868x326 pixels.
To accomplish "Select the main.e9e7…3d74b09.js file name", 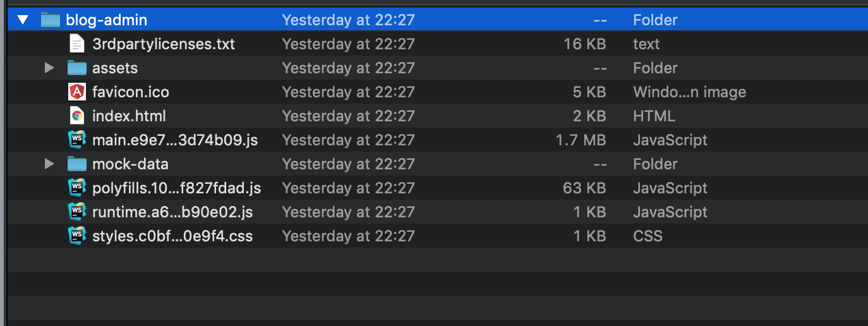I will (175, 140).
